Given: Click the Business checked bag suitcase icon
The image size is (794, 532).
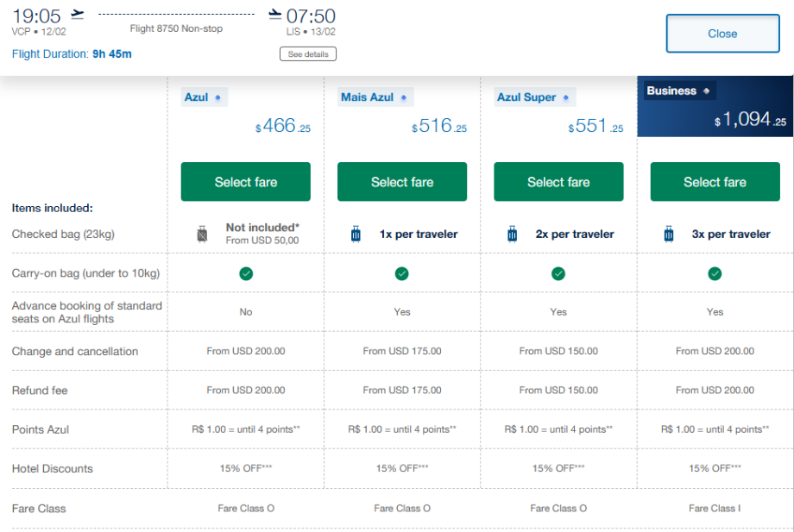Looking at the screenshot, I should [x=668, y=234].
